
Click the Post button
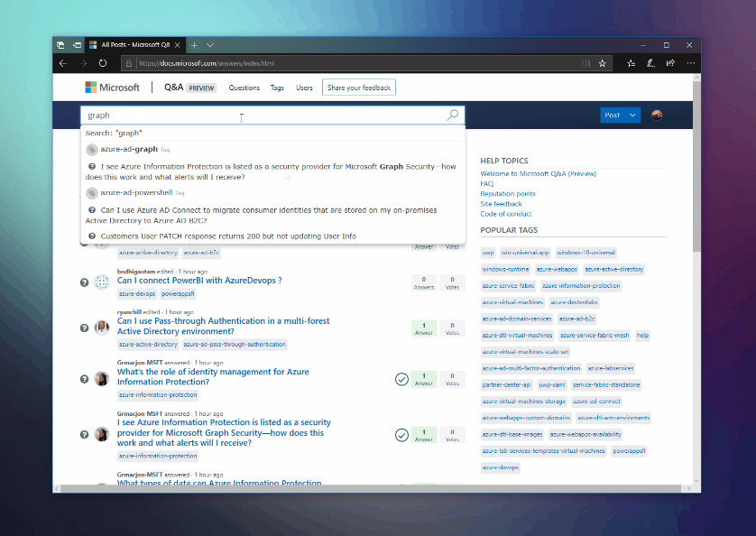pyautogui.click(x=613, y=115)
